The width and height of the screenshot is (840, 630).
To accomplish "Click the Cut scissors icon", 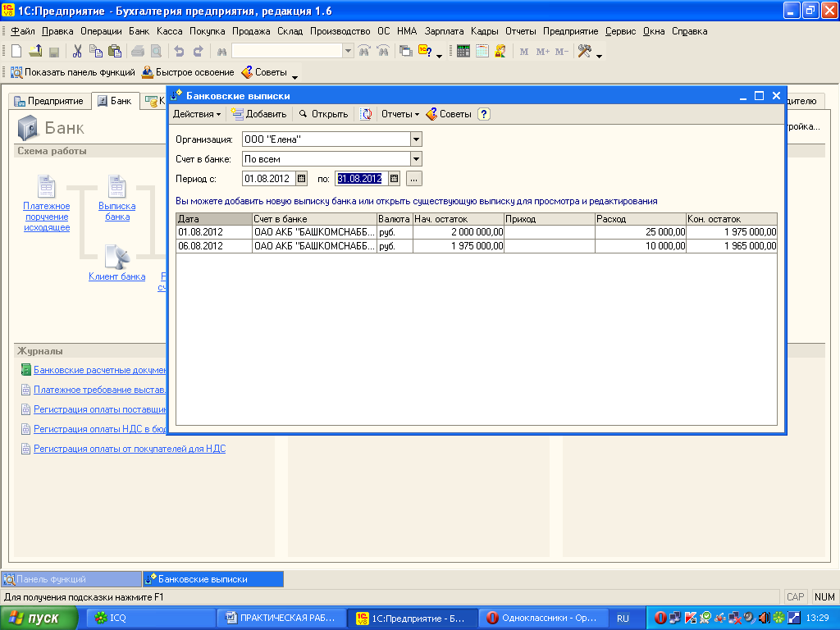I will (x=77, y=52).
